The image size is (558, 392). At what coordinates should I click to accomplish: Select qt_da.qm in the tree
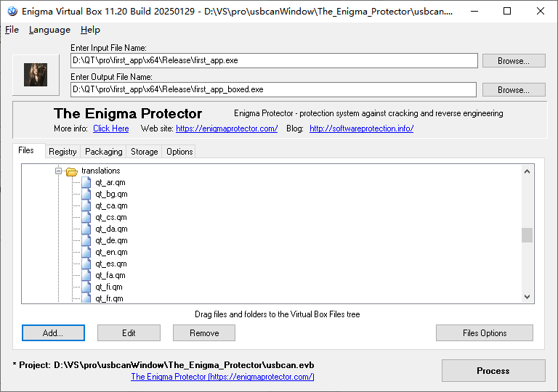[x=111, y=229]
